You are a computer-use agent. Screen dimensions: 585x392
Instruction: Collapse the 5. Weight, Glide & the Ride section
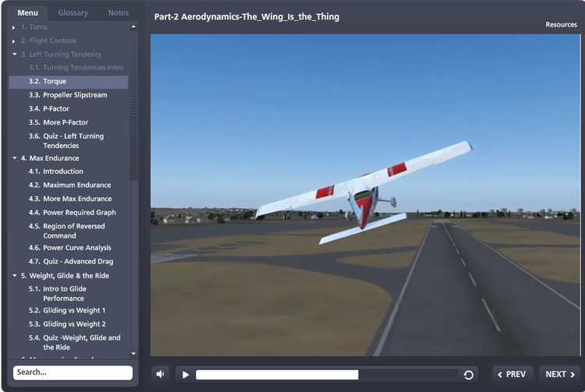click(15, 276)
